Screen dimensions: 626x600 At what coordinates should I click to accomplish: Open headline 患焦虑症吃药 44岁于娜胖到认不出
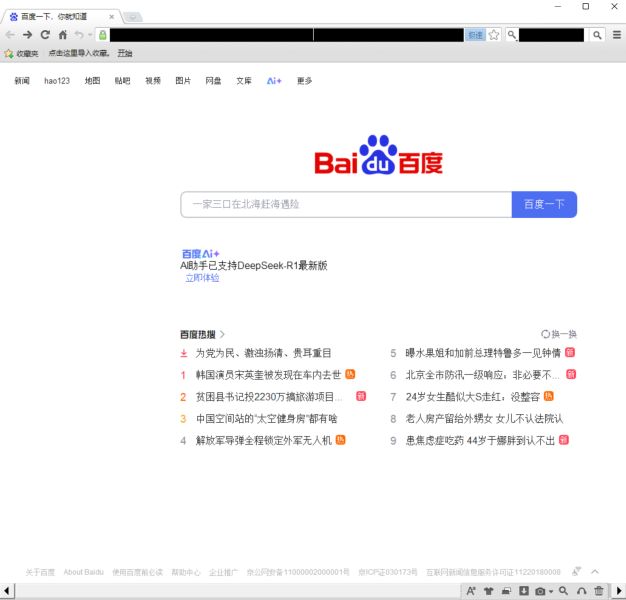pyautogui.click(x=480, y=440)
